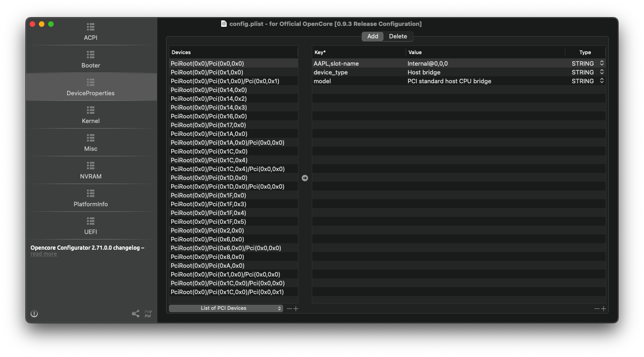
Task: Select device PciRoot(0x0)/Pci(0x0,0x0)
Action: pyautogui.click(x=234, y=63)
